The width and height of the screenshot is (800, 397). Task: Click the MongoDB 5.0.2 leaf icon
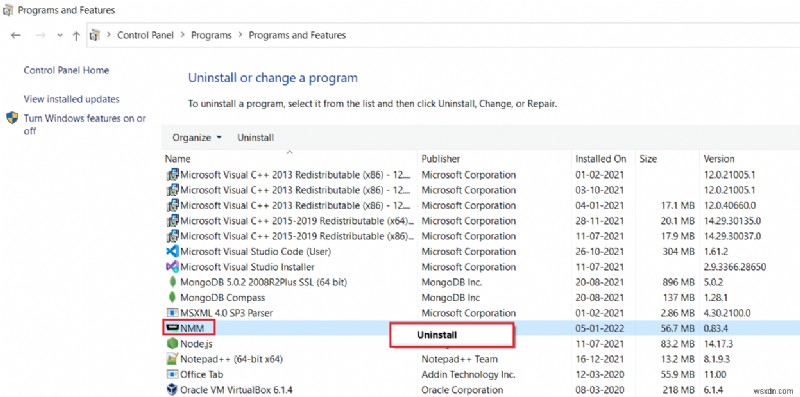172,282
